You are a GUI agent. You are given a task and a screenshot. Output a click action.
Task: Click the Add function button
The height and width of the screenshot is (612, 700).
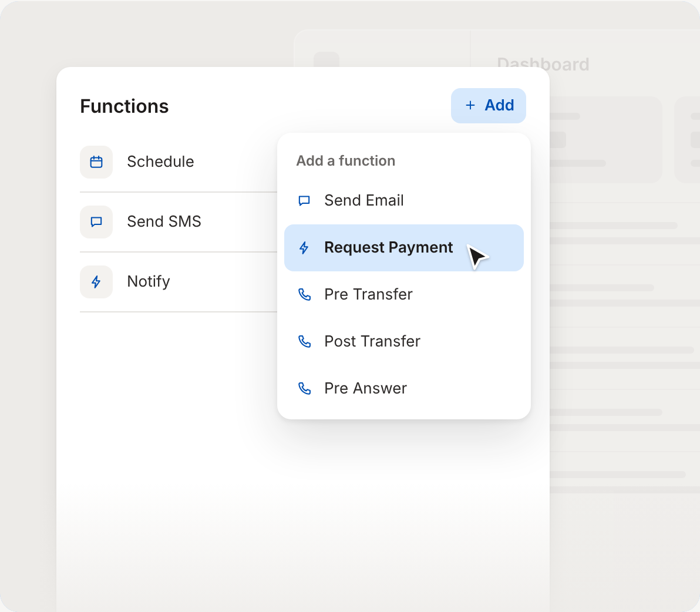pos(489,105)
